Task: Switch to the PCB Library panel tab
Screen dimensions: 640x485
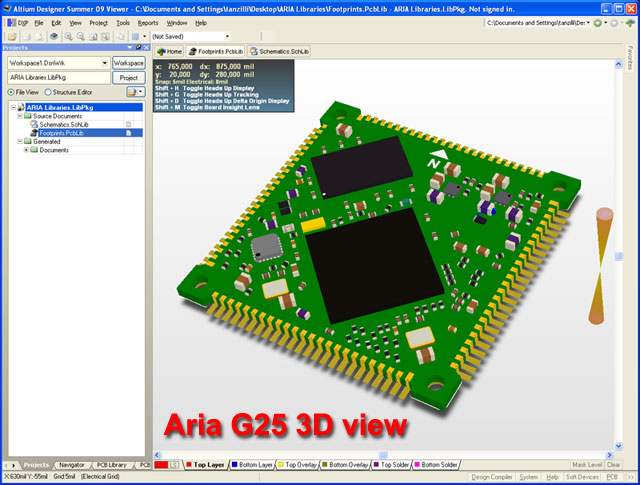Action: (x=111, y=465)
